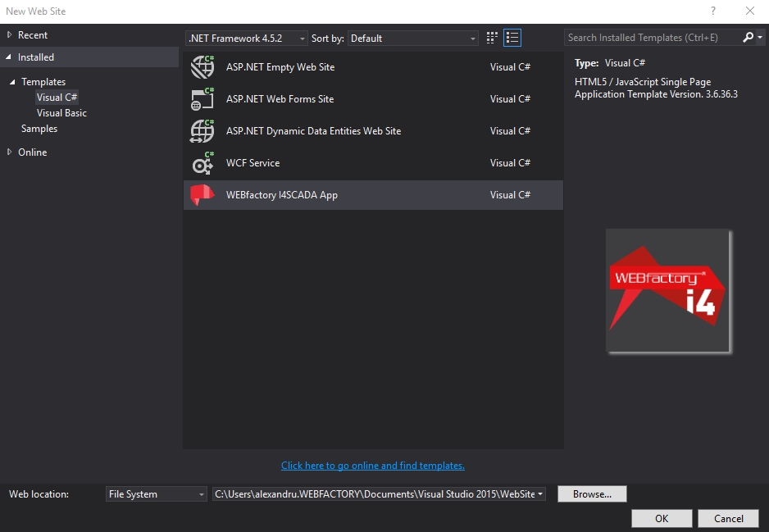Screen dimensions: 769x532
Task: Open the .NET Framework version dropdown
Action: [247, 39]
